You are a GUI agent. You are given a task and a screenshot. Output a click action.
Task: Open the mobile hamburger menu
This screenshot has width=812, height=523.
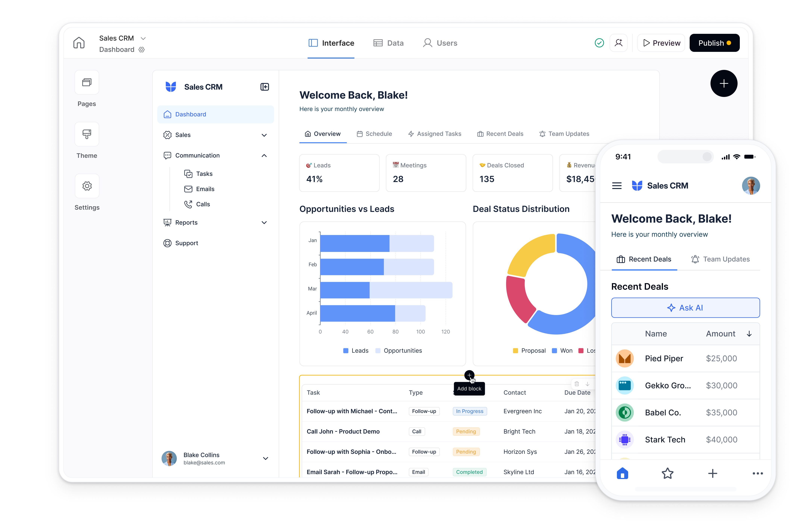click(617, 186)
